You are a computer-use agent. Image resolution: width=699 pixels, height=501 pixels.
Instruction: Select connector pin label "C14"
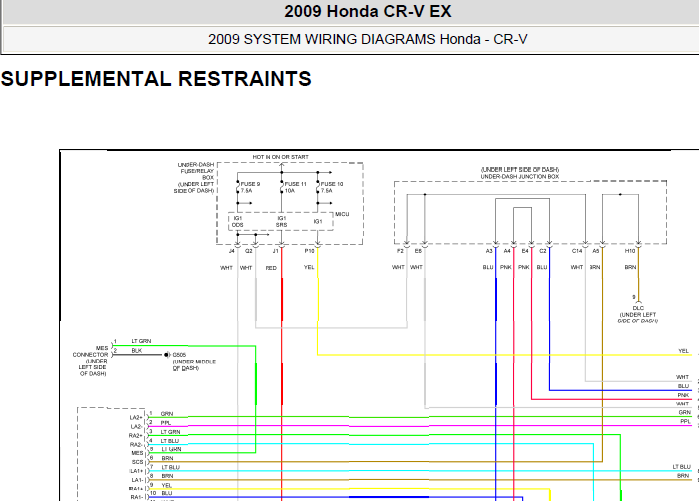click(577, 251)
